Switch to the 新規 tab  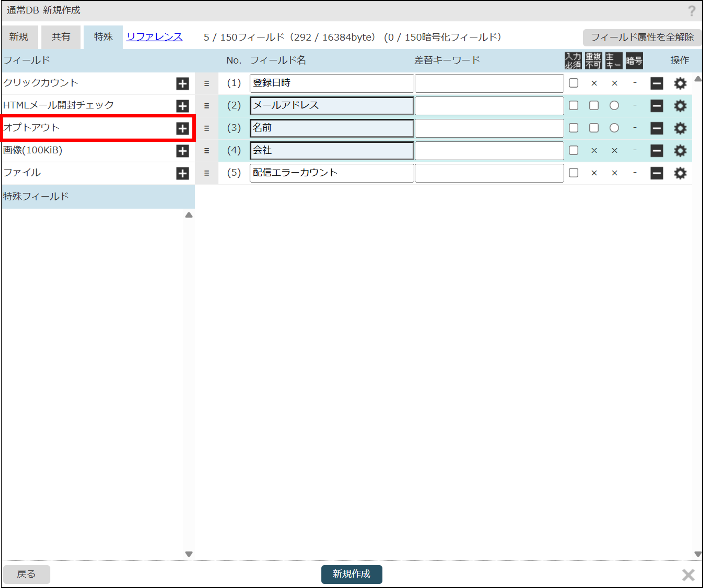tap(19, 37)
